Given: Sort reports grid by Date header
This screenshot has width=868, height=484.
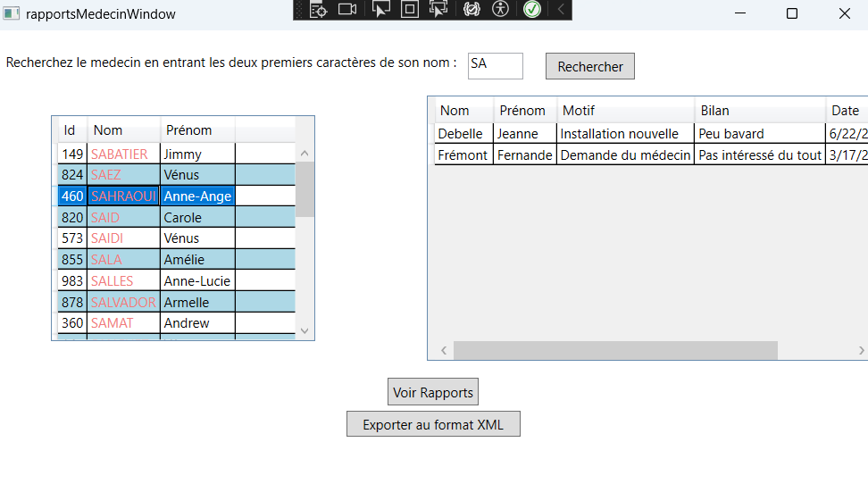Looking at the screenshot, I should tap(847, 111).
